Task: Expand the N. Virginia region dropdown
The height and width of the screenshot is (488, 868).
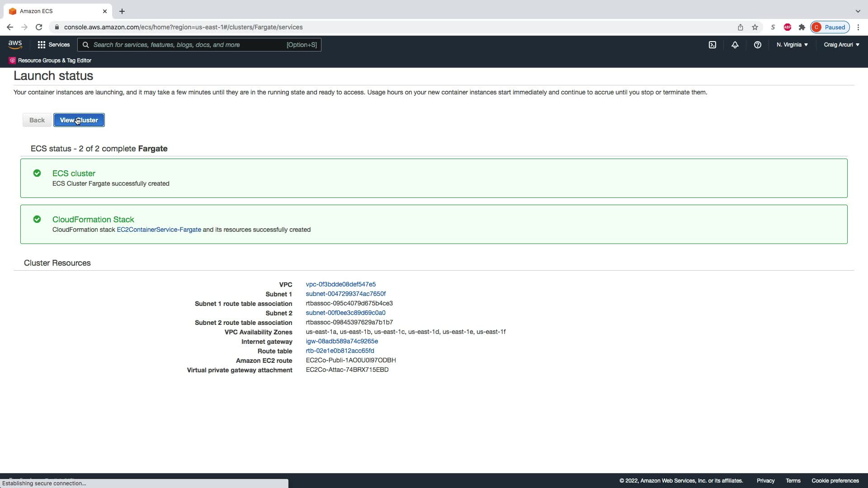Action: (792, 45)
